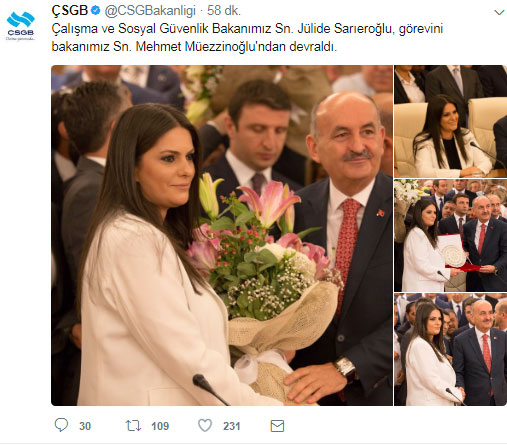Open top-right photo of seated woman
Image resolution: width=507 pixels, height=446 pixels.
(450, 121)
